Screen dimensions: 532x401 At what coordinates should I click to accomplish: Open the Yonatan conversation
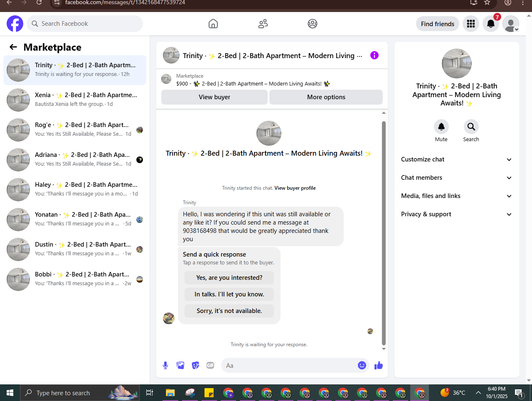(x=75, y=220)
